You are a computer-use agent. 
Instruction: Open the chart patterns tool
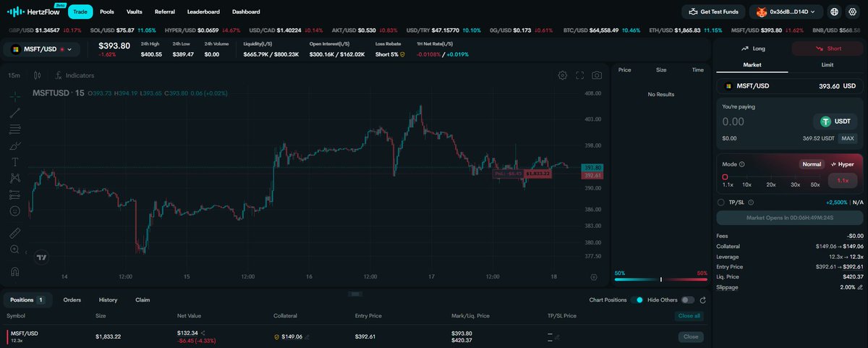click(15, 178)
